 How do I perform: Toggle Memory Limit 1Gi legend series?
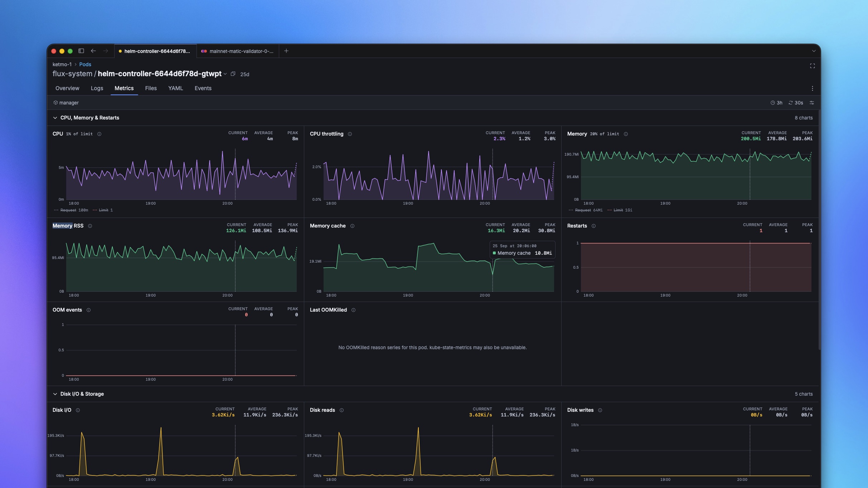620,210
